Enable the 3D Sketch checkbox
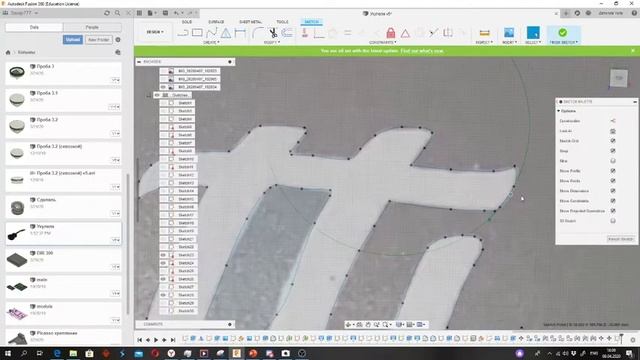Viewport: 640px width, 360px height. (613, 221)
